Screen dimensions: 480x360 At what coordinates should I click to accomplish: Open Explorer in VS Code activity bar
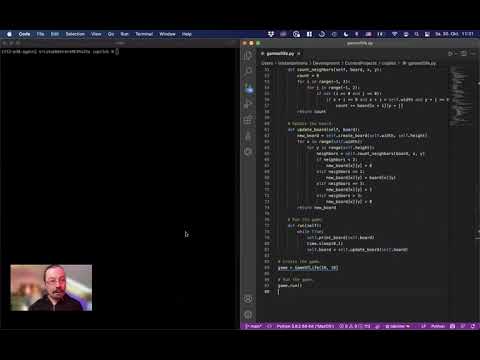[248, 55]
